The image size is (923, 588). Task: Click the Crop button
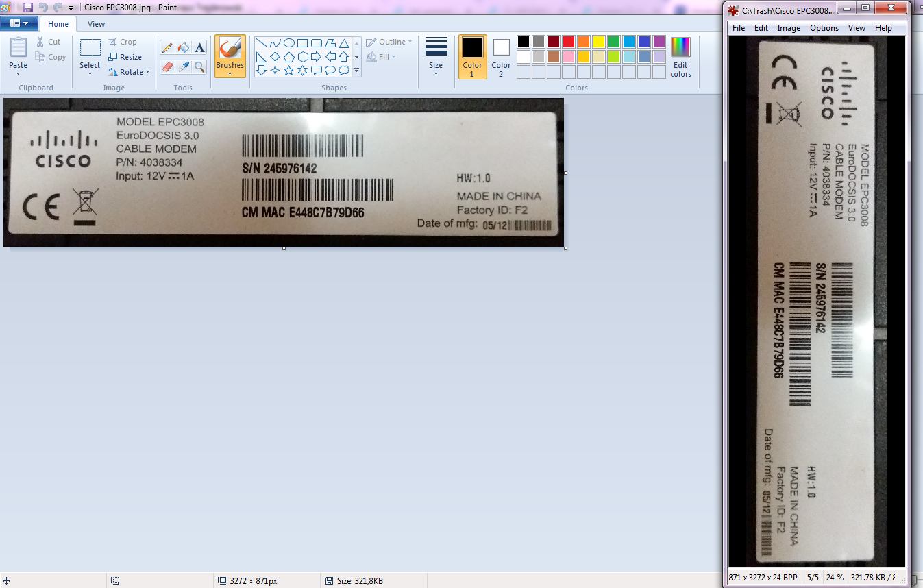[122, 42]
